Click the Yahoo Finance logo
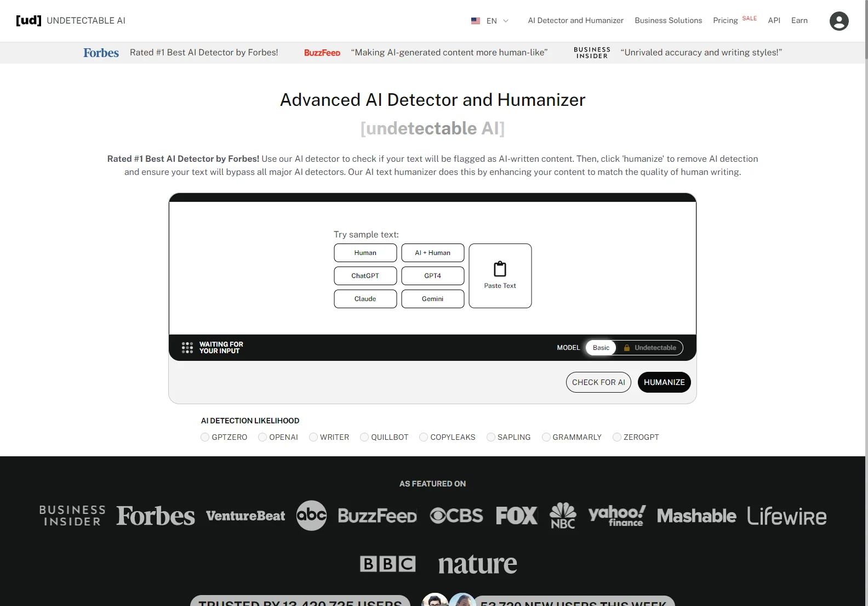The image size is (868, 606). [x=617, y=516]
